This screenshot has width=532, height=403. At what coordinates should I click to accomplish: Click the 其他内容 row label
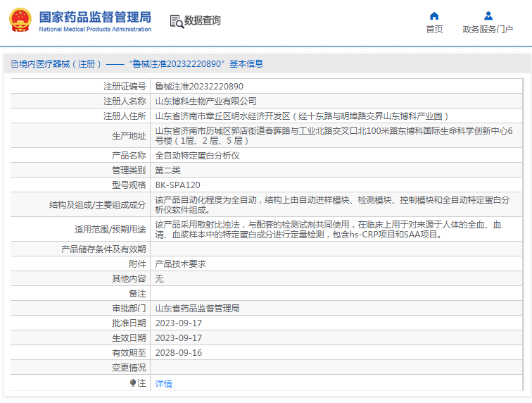tap(129, 279)
